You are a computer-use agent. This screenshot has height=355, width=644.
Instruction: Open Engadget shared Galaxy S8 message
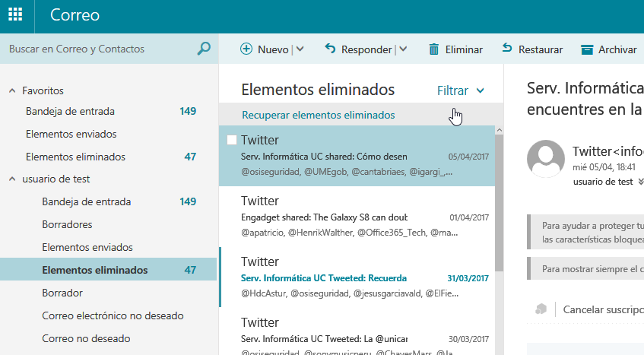coord(357,217)
